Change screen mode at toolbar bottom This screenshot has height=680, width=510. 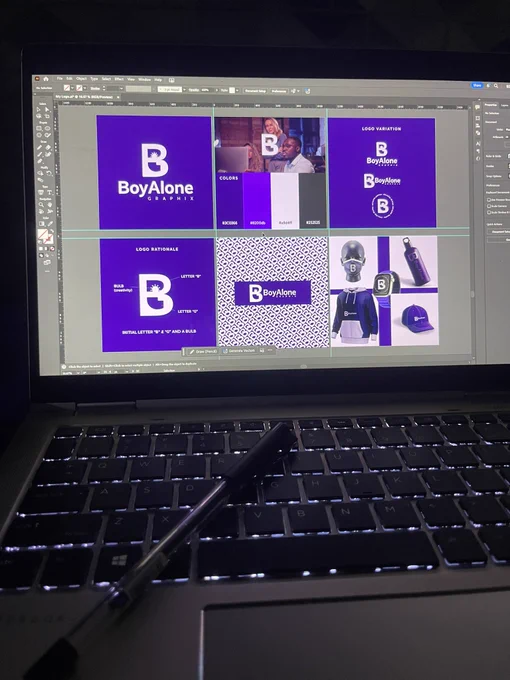(47, 262)
